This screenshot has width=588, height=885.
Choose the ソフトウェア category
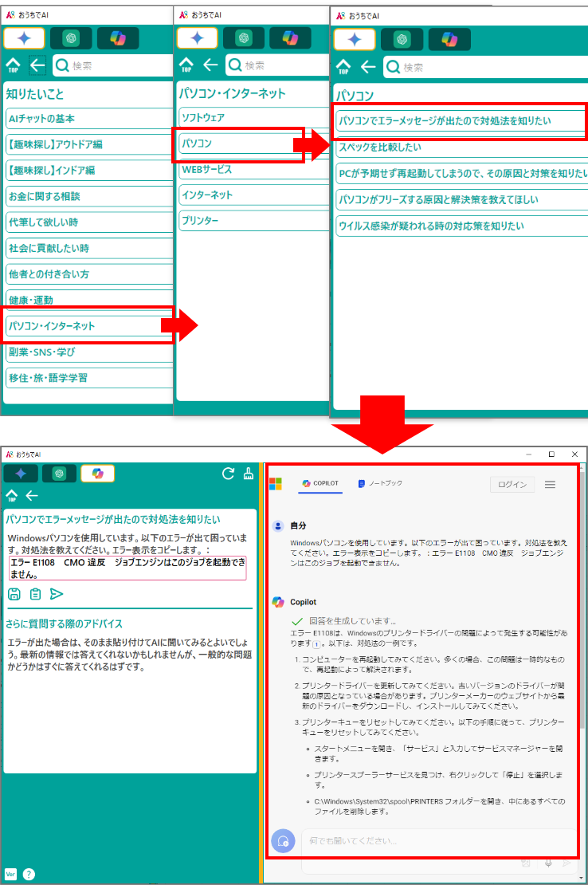(x=239, y=117)
